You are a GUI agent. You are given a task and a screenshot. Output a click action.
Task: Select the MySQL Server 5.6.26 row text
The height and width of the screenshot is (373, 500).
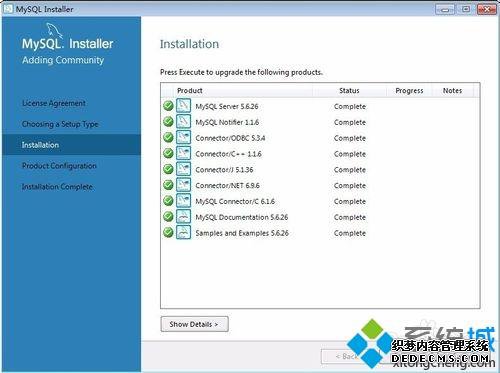click(227, 106)
